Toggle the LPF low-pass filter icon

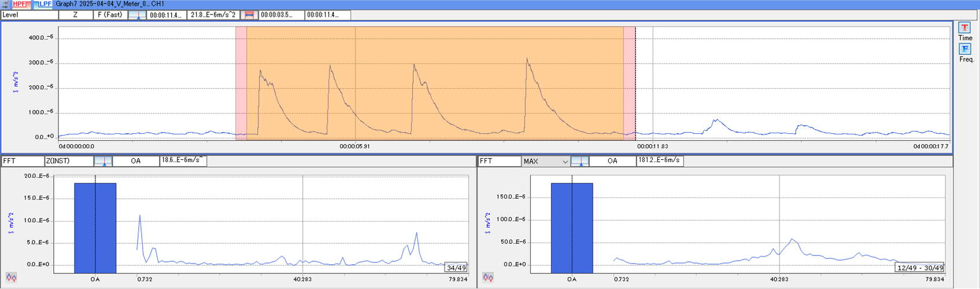point(43,4)
